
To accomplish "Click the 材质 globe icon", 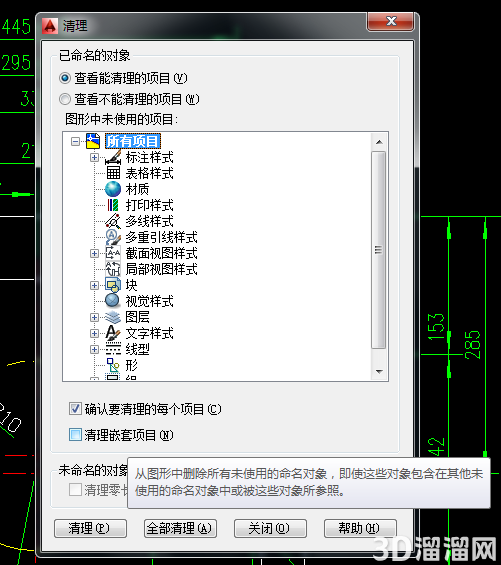I will pyautogui.click(x=113, y=189).
